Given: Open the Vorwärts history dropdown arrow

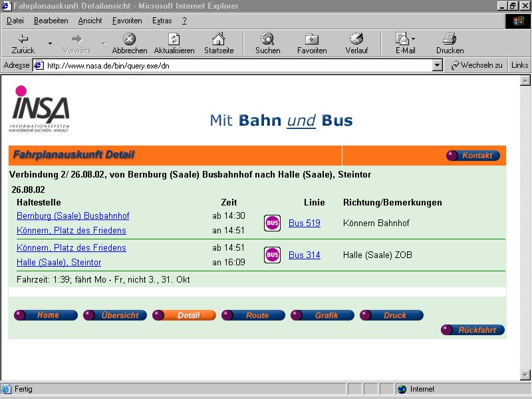Looking at the screenshot, I should pos(104,43).
